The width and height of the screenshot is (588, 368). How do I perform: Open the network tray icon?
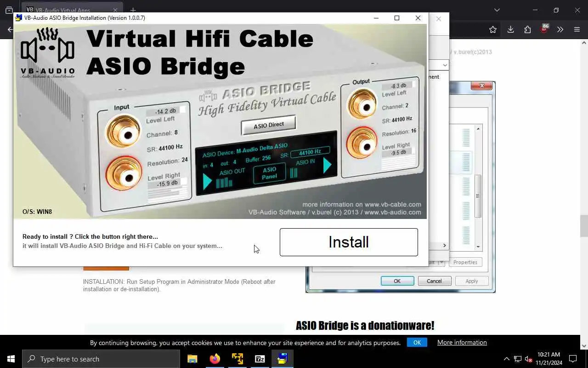[x=518, y=359]
